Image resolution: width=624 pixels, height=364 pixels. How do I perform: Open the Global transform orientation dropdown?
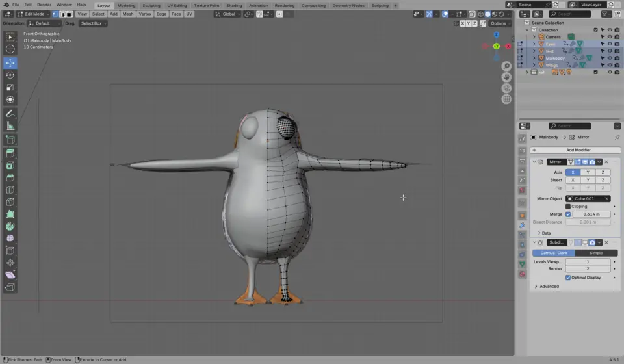coord(227,14)
